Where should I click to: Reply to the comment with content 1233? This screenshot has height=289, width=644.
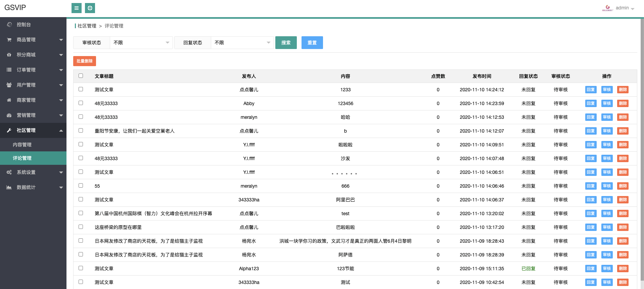coord(591,90)
